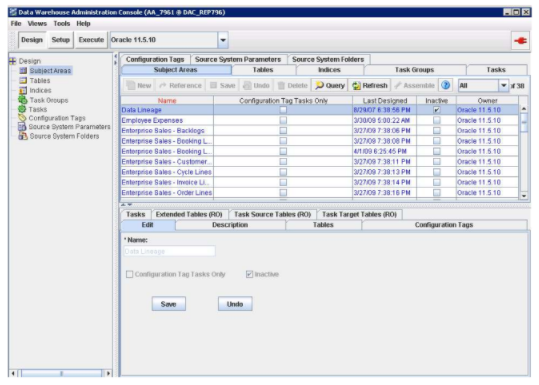Viewport: 539px width, 385px height.
Task: Click the Last Designed column header
Action: 385,100
